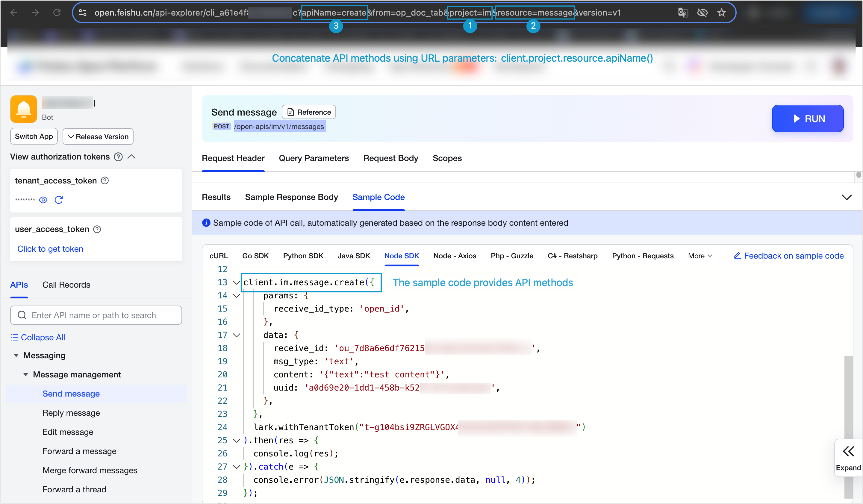The image size is (863, 504).
Task: Select the Go SDK code tab
Action: (255, 256)
